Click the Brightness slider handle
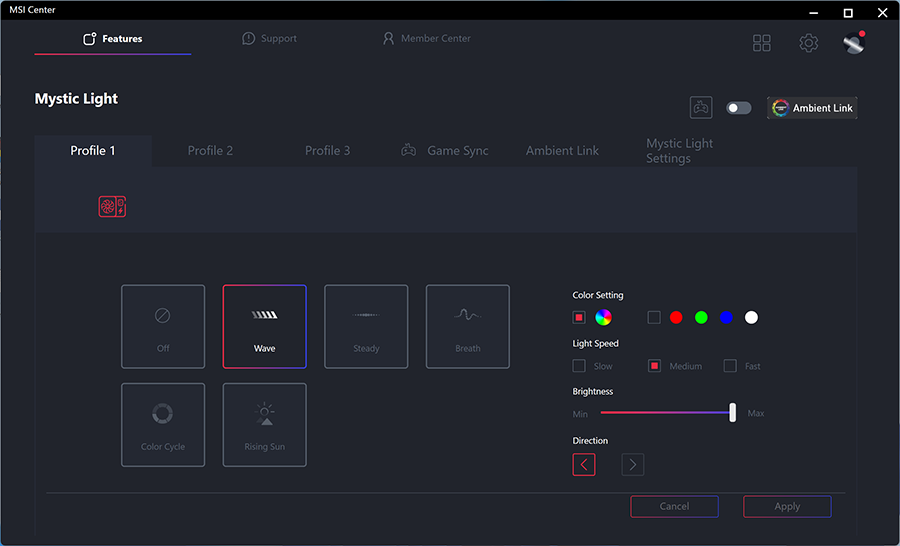The height and width of the screenshot is (546, 900). tap(732, 412)
